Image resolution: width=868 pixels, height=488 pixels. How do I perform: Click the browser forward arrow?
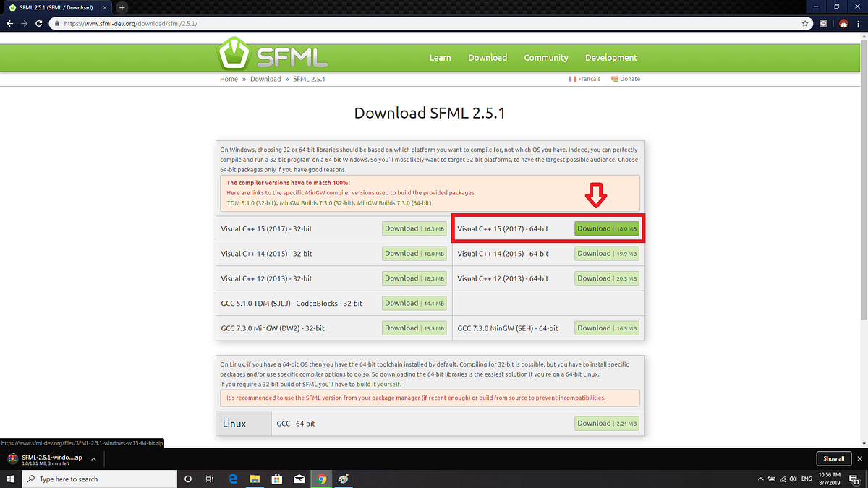pos(25,23)
